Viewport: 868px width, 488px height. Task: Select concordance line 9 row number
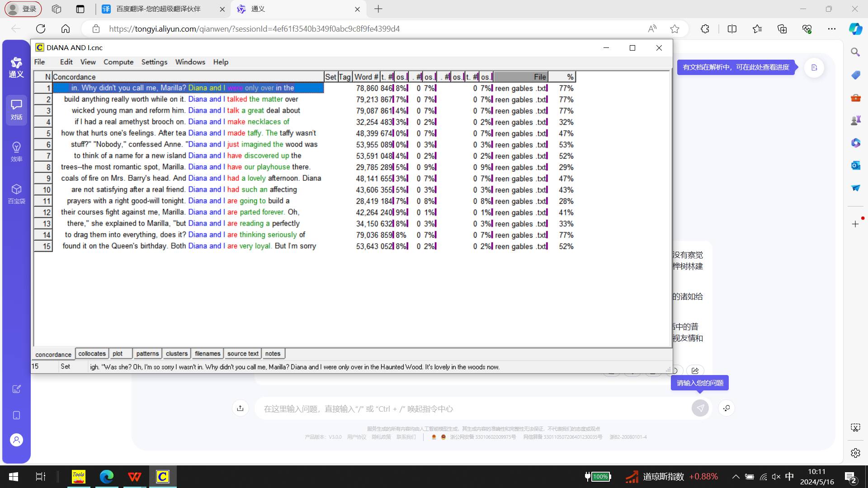pos(43,178)
